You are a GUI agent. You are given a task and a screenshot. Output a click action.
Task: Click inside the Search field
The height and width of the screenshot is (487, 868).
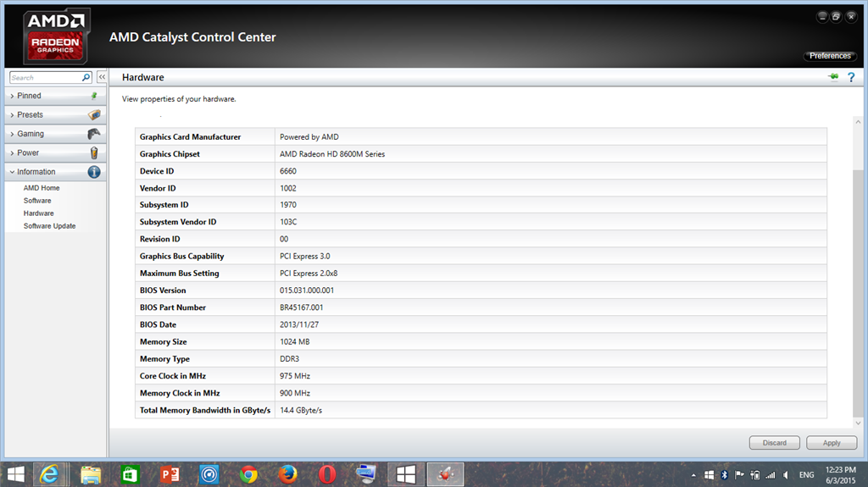[x=46, y=77]
